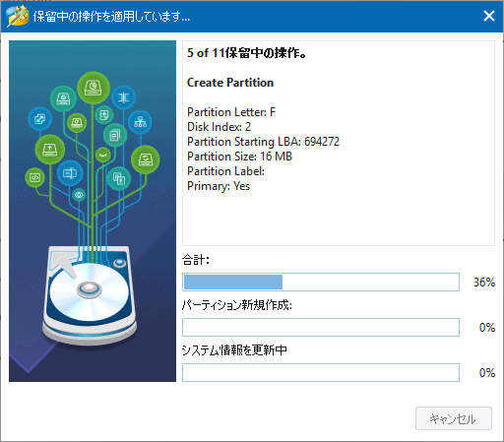Click the システム情報を更新中 progress bar
Image resolution: width=504 pixels, height=442 pixels.
[321, 372]
